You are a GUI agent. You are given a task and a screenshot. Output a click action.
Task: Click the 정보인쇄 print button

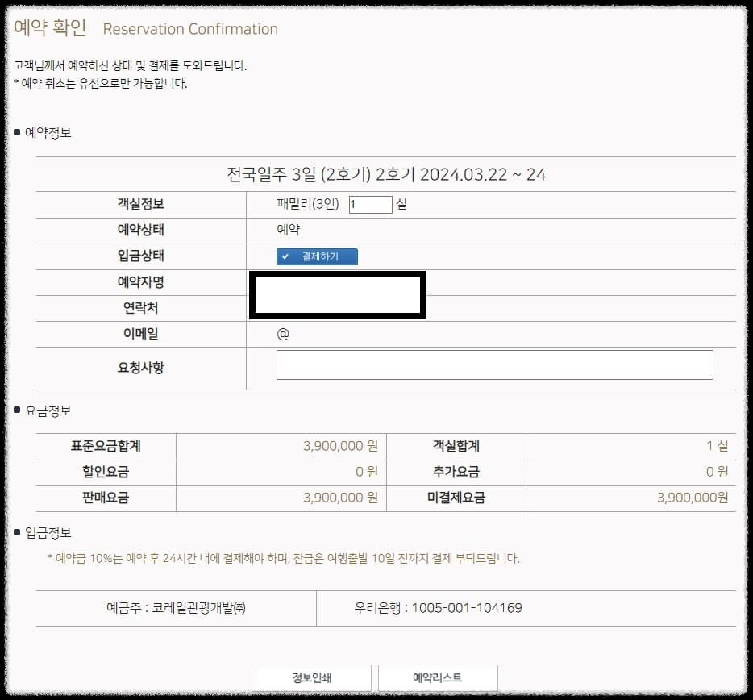[x=312, y=677]
